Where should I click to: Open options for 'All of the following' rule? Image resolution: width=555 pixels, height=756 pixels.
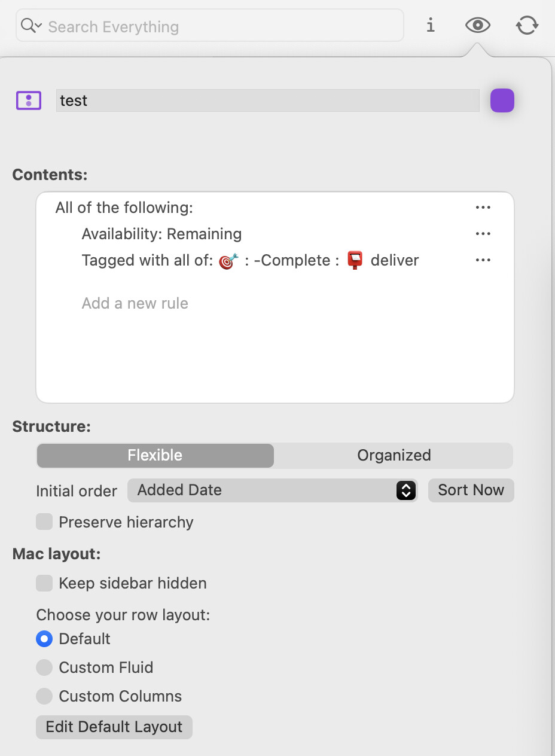coord(483,208)
